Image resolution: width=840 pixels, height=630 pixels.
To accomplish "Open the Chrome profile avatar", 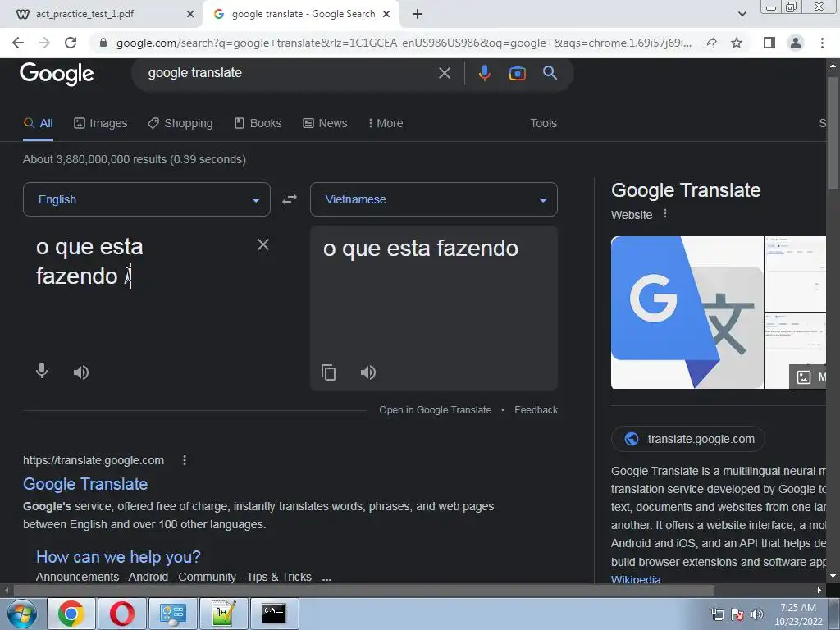I will tap(796, 43).
